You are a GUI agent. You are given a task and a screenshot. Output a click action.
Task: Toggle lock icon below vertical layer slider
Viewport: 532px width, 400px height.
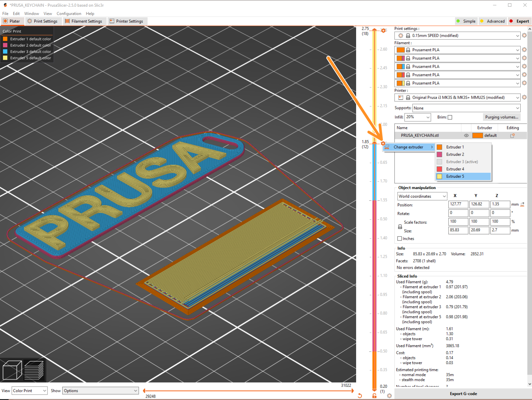click(x=374, y=396)
